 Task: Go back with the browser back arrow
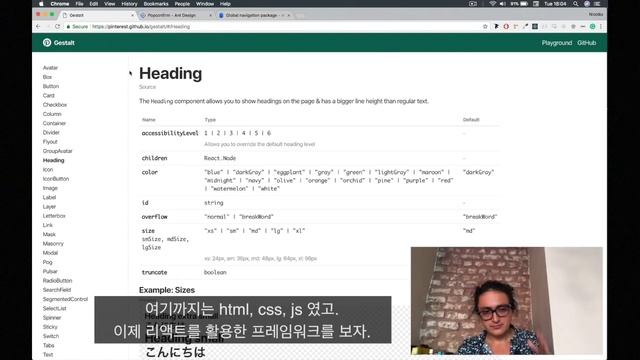point(38,27)
